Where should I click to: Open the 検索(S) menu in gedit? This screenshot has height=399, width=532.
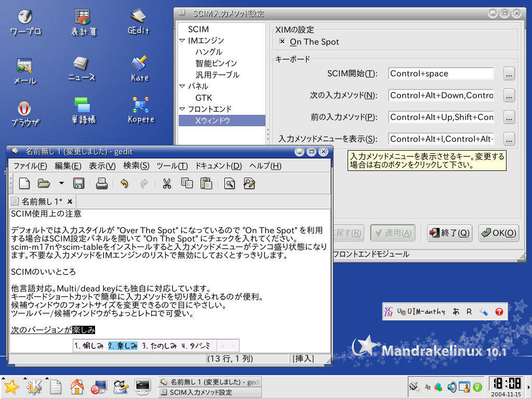click(136, 166)
